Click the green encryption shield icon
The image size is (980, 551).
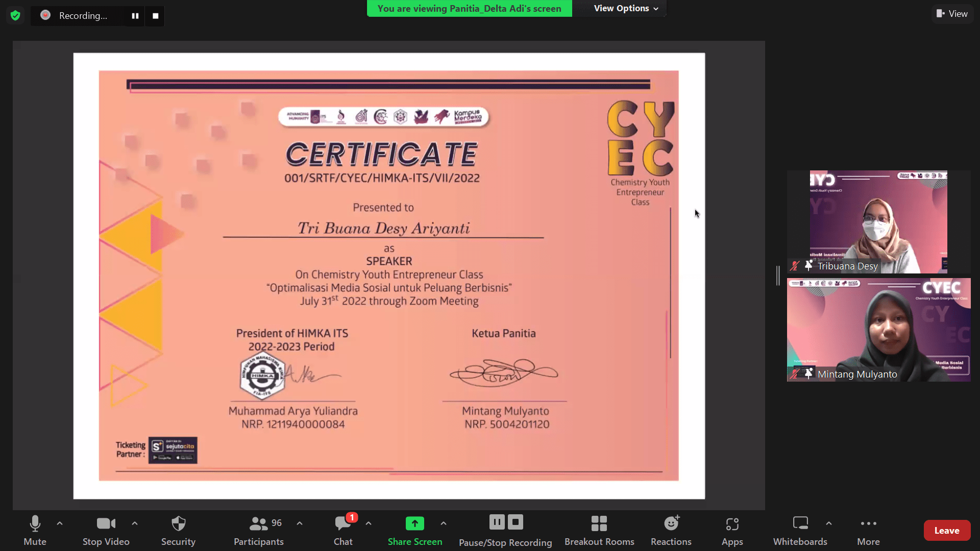click(15, 15)
